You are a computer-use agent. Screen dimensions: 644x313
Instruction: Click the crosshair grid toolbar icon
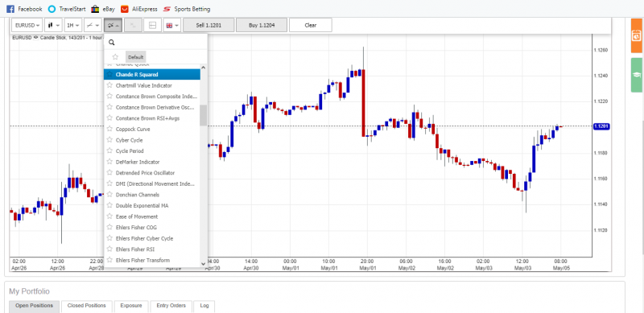pyautogui.click(x=152, y=25)
